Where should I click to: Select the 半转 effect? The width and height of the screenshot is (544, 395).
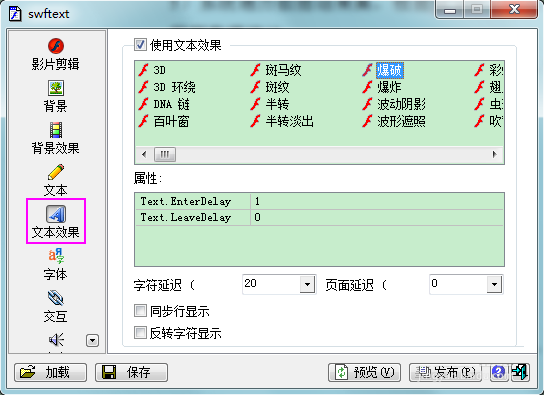point(270,104)
